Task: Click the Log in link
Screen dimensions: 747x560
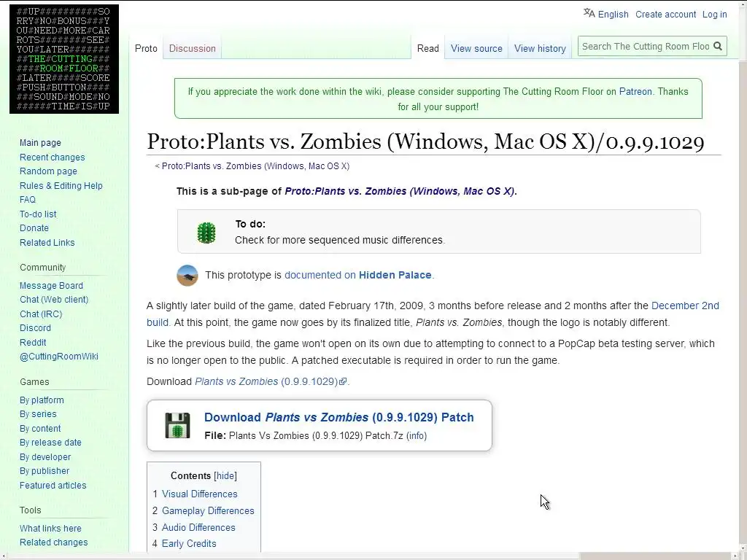Action: [715, 15]
